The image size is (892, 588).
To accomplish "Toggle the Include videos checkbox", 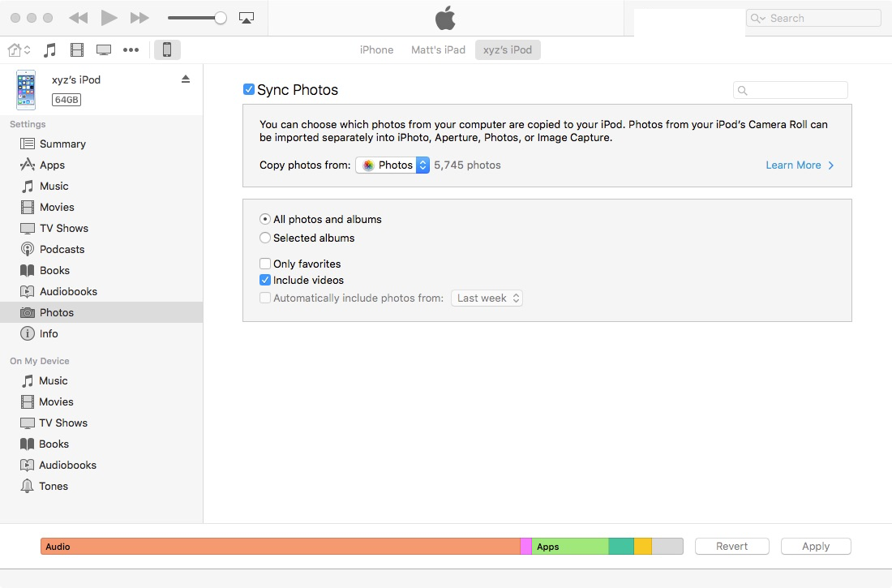I will pos(265,280).
